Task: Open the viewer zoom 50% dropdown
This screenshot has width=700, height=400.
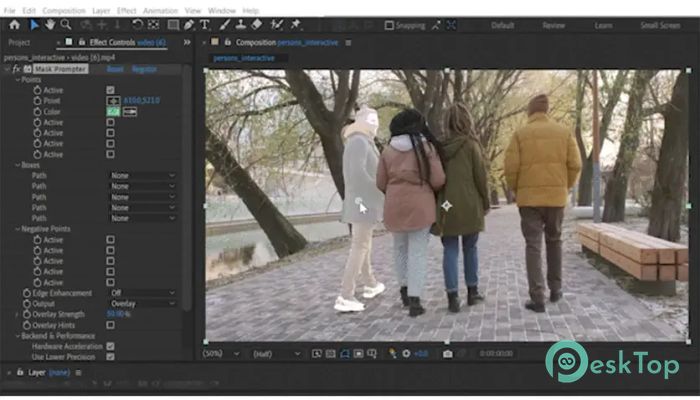Action: coord(221,354)
